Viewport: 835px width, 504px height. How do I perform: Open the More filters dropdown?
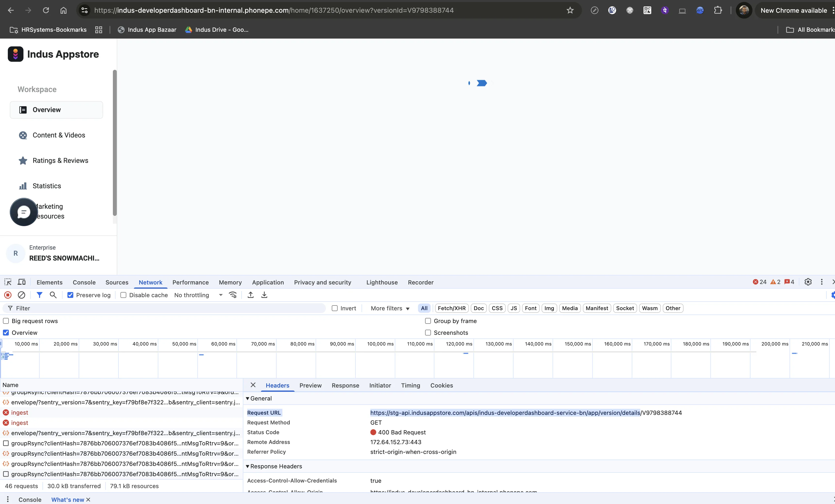point(390,308)
